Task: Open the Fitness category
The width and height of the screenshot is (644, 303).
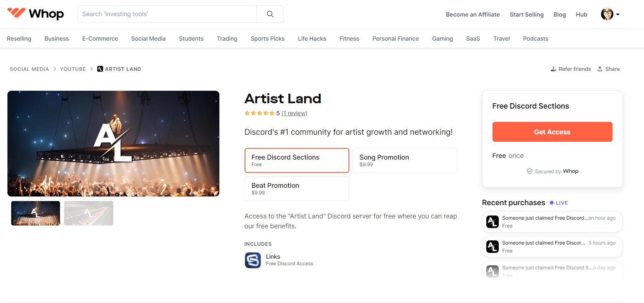Action: click(349, 39)
